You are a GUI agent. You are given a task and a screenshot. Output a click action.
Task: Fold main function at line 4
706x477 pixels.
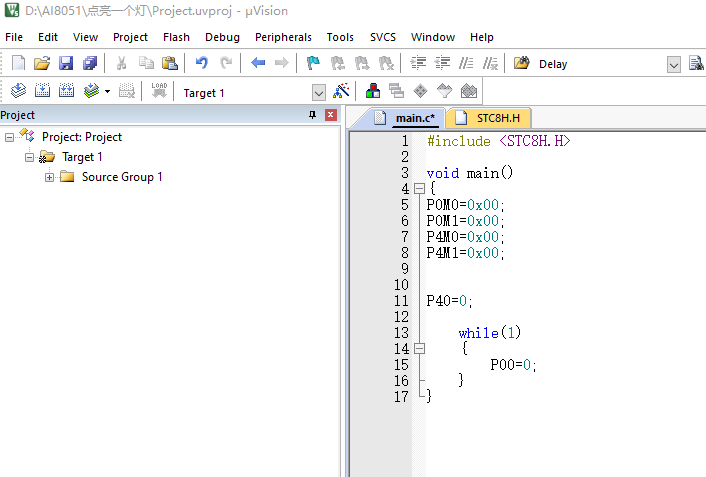pos(419,189)
